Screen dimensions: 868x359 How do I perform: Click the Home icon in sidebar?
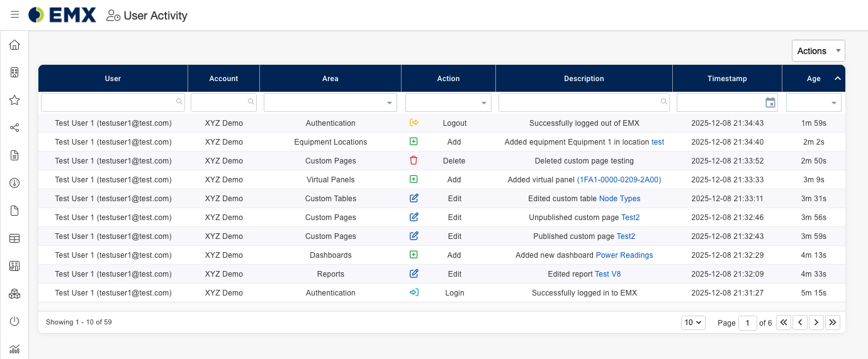click(x=14, y=45)
